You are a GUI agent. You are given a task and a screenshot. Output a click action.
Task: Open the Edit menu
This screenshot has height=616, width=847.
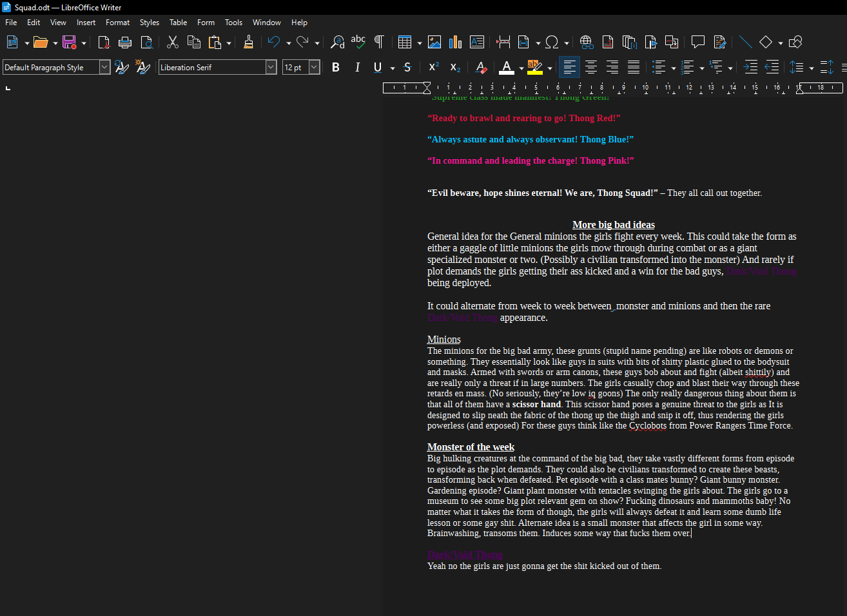click(34, 23)
